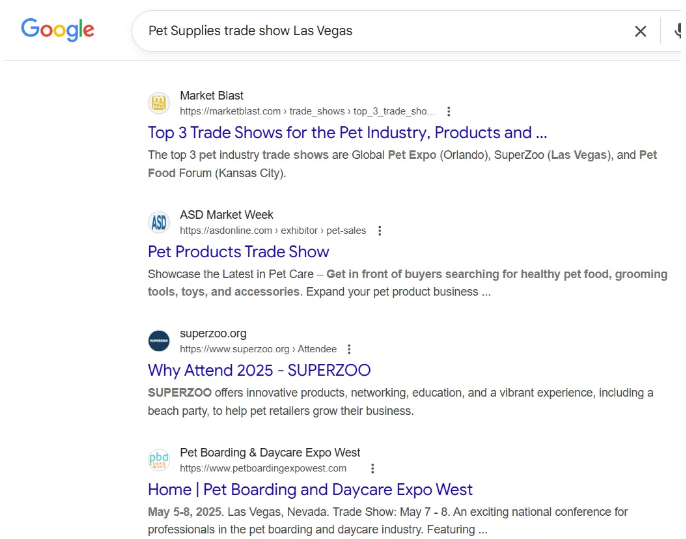Click inside the Google search text field

(x=380, y=31)
